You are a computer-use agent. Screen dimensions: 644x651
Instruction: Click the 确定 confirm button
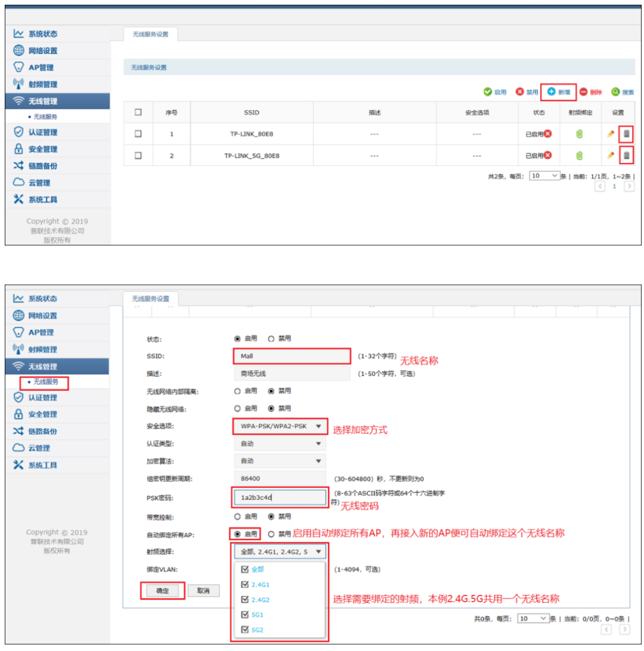[162, 591]
